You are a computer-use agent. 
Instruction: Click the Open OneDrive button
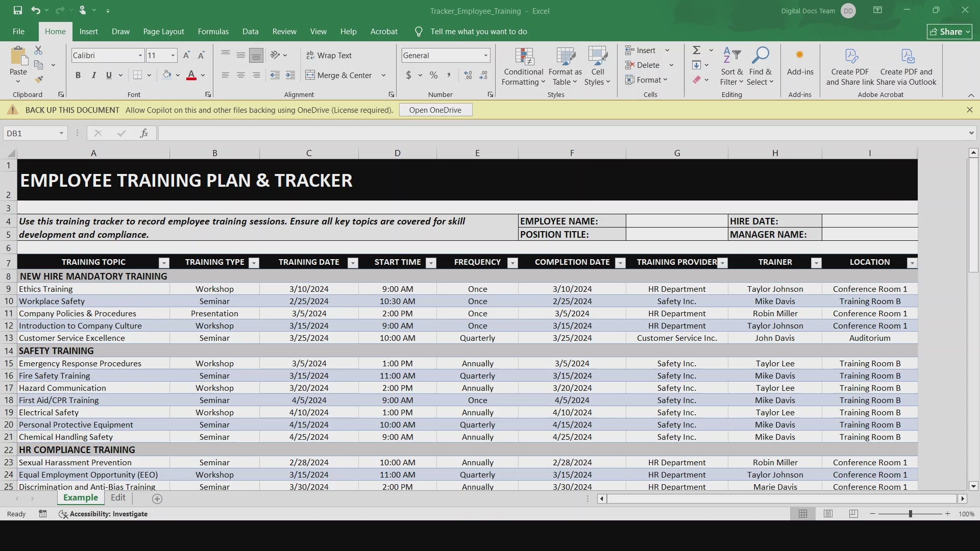(435, 110)
